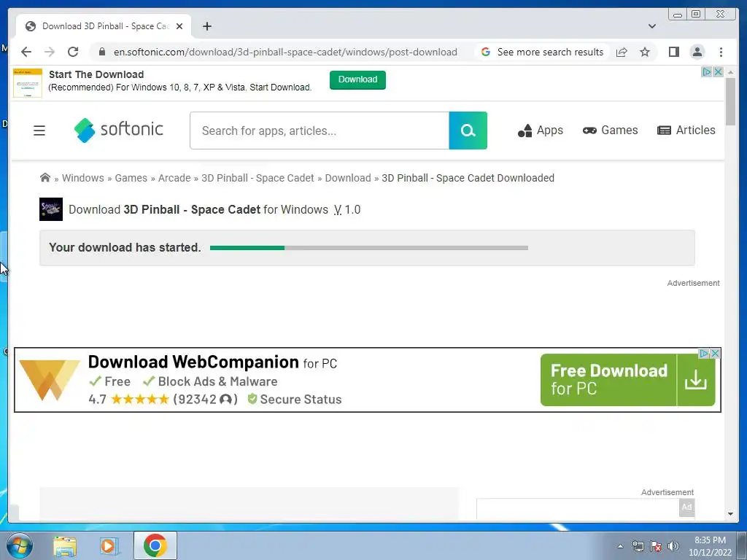Close the top banner ad
The image size is (747, 560).
click(x=718, y=72)
